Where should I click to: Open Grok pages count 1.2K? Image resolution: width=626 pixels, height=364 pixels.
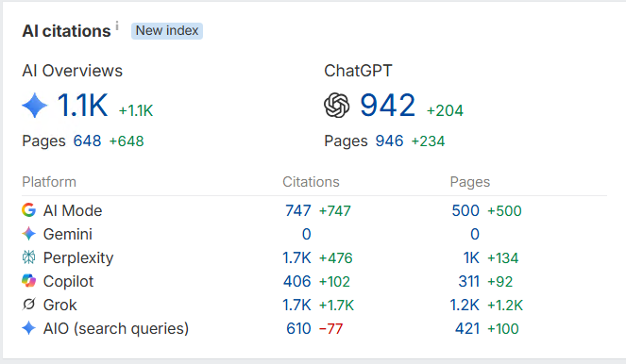[x=465, y=305]
